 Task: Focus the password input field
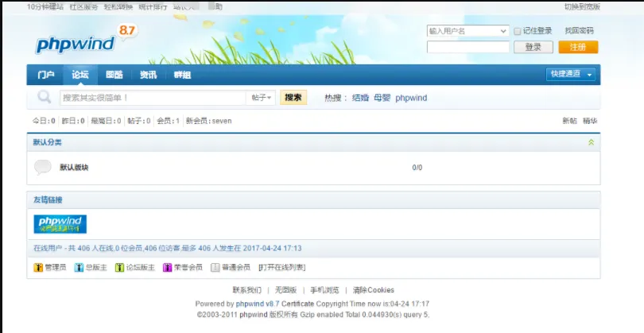click(467, 47)
